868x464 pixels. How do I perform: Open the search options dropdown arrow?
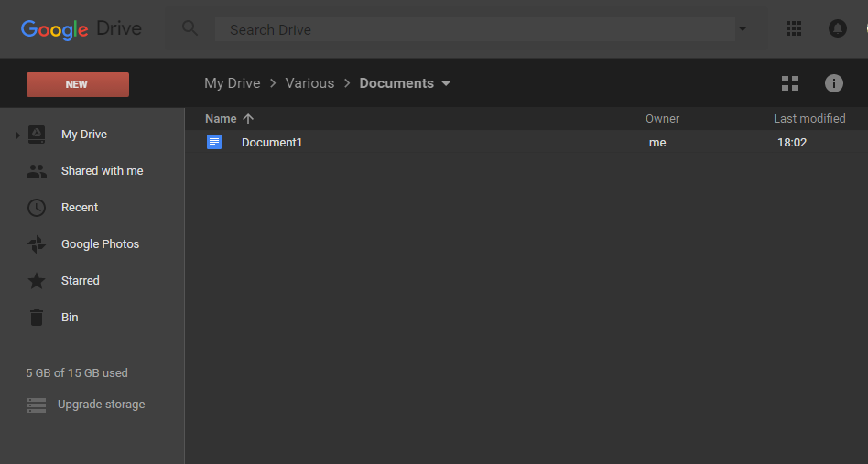coord(743,28)
